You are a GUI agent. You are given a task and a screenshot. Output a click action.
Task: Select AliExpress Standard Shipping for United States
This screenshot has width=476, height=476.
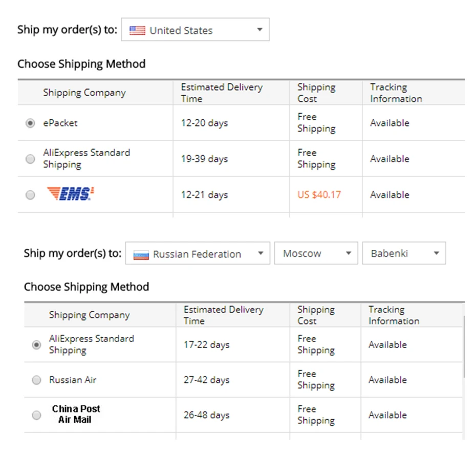pyautogui.click(x=31, y=159)
